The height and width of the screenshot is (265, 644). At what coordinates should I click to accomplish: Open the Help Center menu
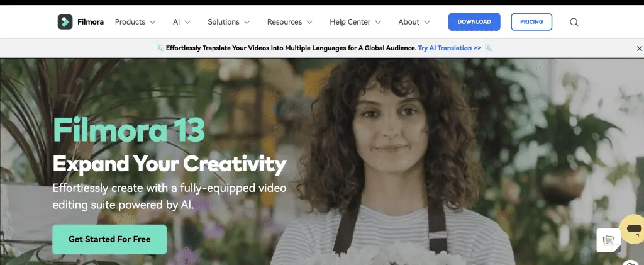click(x=350, y=22)
